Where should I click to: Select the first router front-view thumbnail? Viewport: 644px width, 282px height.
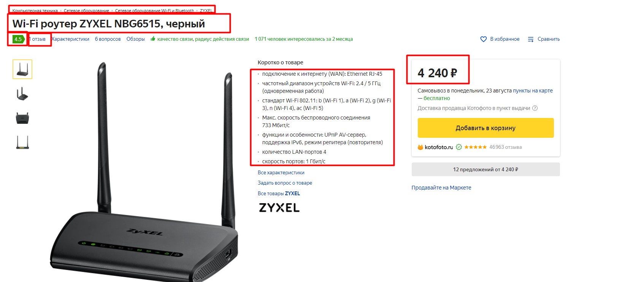click(x=22, y=69)
